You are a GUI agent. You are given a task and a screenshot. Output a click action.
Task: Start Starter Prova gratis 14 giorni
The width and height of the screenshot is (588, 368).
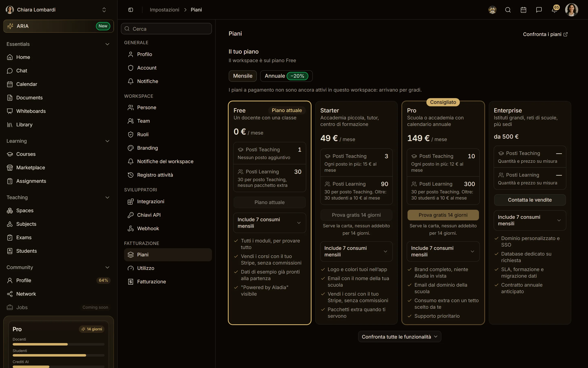tap(356, 215)
